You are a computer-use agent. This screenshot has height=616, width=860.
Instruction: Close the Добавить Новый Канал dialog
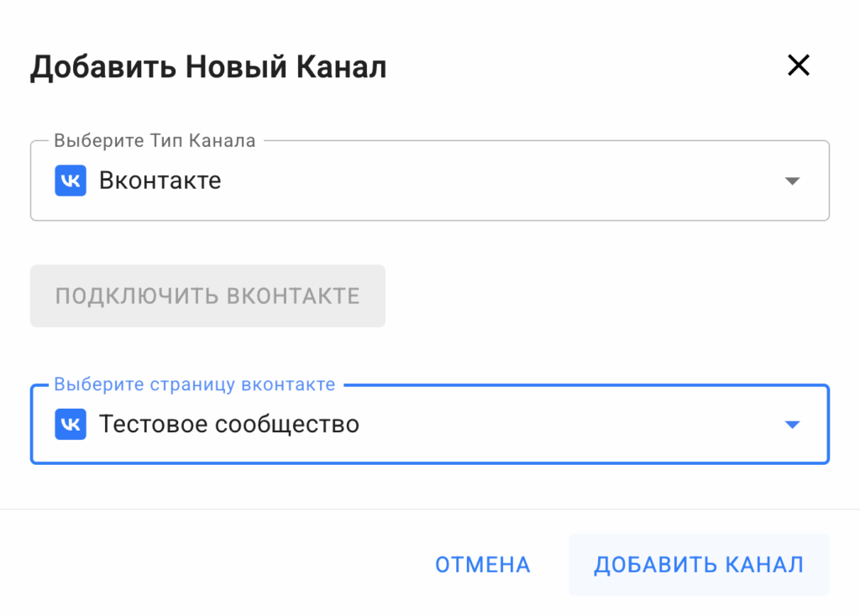pyautogui.click(x=798, y=65)
